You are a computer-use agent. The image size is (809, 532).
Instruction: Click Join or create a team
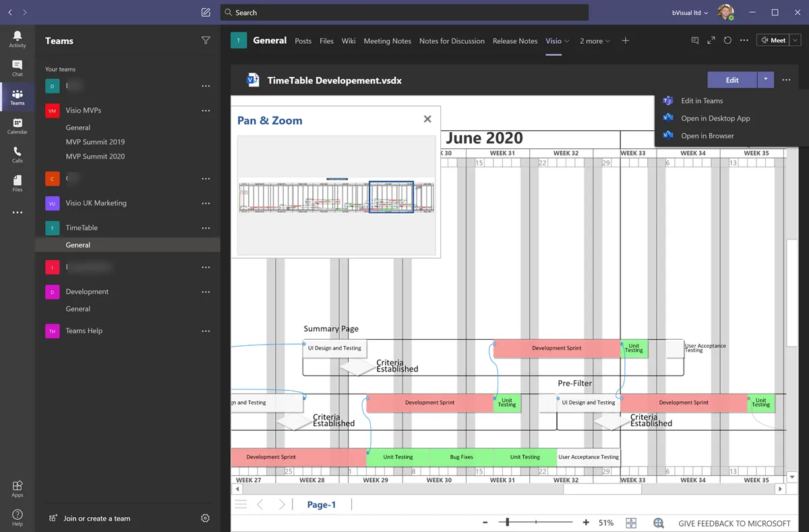96,519
